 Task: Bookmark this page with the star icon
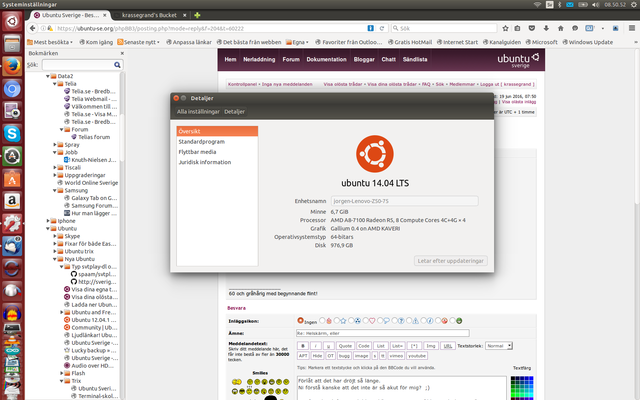pyautogui.click(x=505, y=28)
